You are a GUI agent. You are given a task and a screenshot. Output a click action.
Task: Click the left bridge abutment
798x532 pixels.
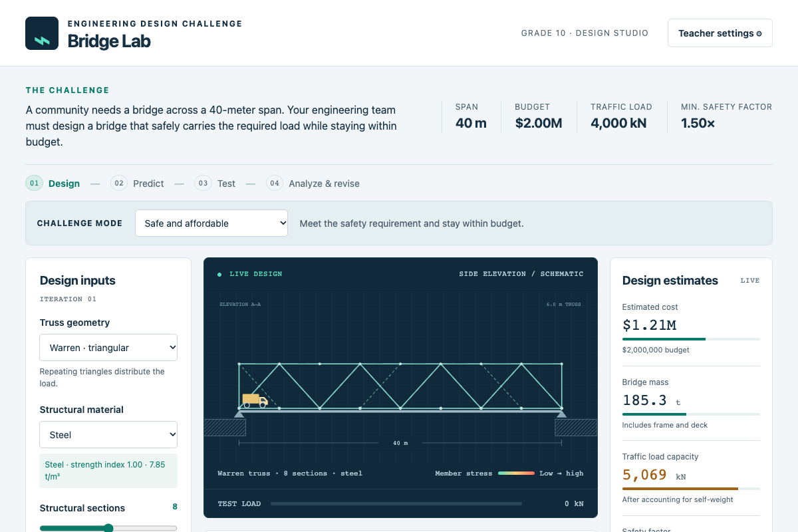[225, 428]
